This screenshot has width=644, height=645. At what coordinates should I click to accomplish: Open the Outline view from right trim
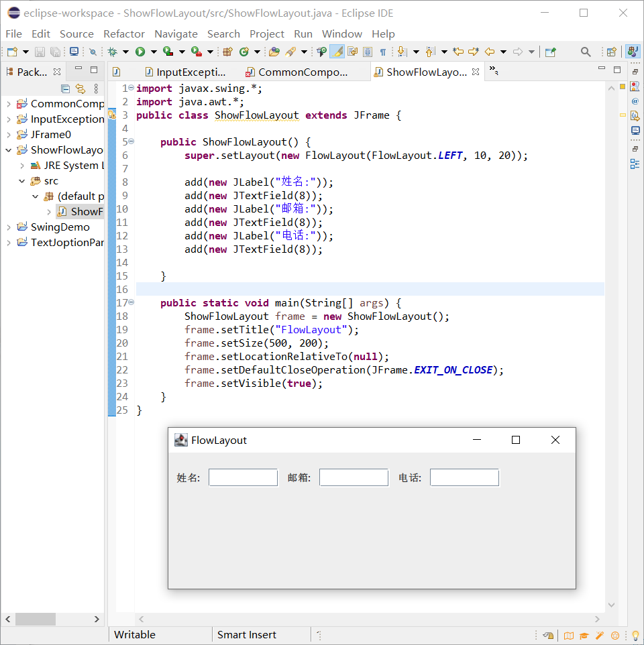[x=635, y=164]
